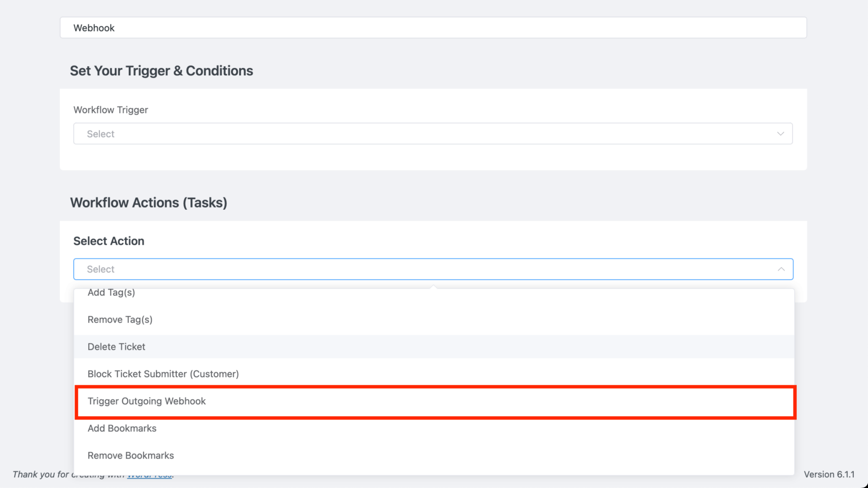
Task: Click the "Select Action" label
Action: click(x=108, y=241)
